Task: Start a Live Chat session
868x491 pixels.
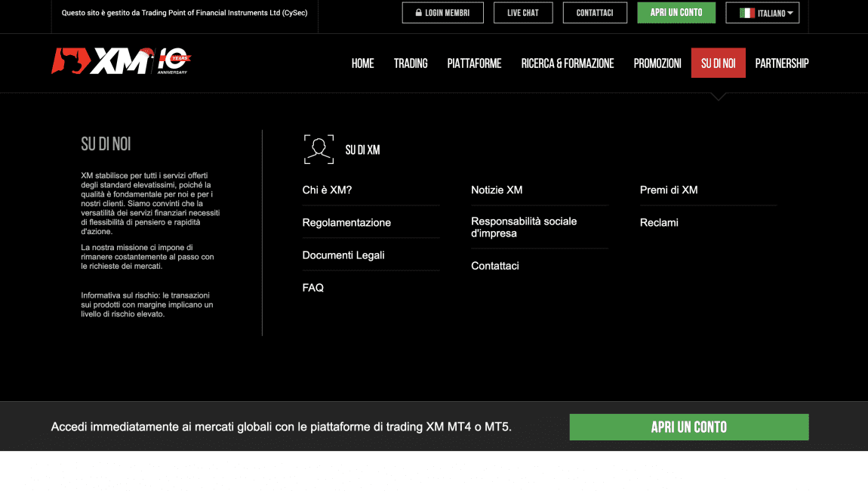Action: click(522, 13)
